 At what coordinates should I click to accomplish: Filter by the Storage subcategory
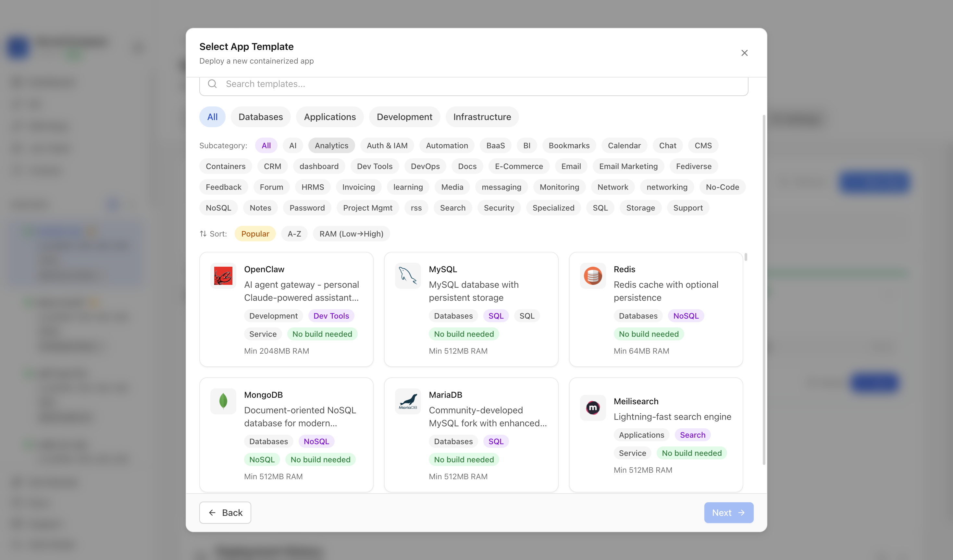pyautogui.click(x=640, y=208)
